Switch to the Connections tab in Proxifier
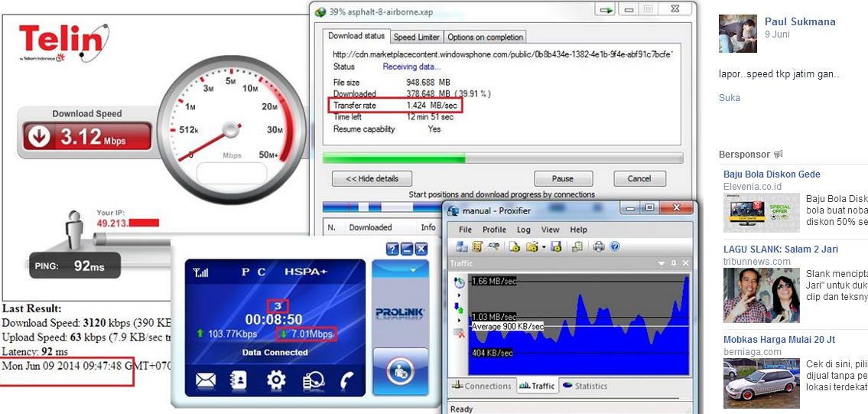Screen dimensions: 868x414 [481, 386]
